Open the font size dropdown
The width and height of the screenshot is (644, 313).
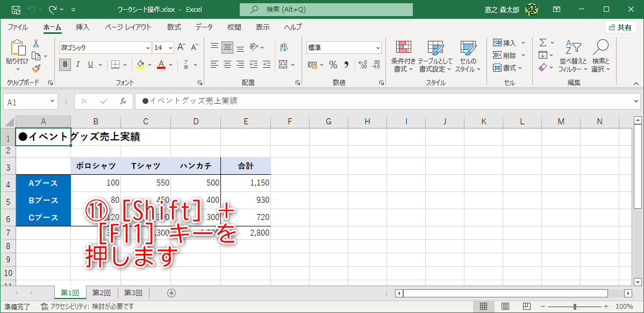[x=171, y=48]
